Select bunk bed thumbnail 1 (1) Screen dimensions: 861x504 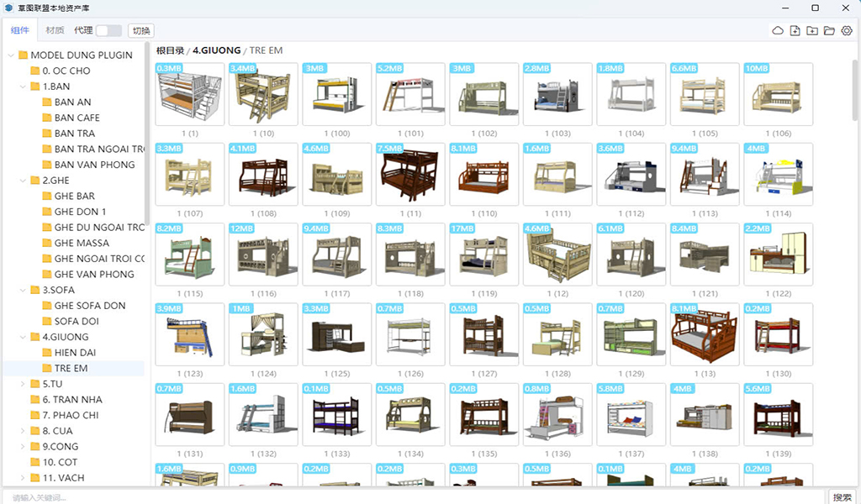(190, 94)
